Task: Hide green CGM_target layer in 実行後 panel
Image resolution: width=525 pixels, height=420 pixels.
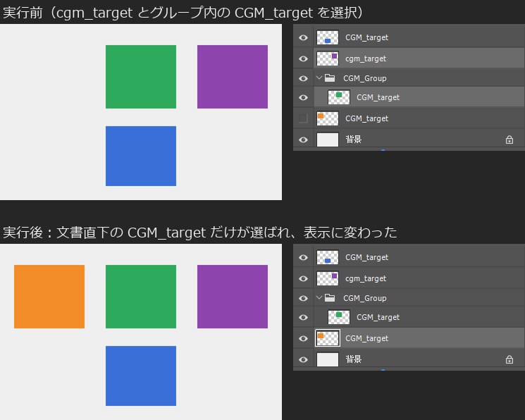Action: tap(303, 317)
